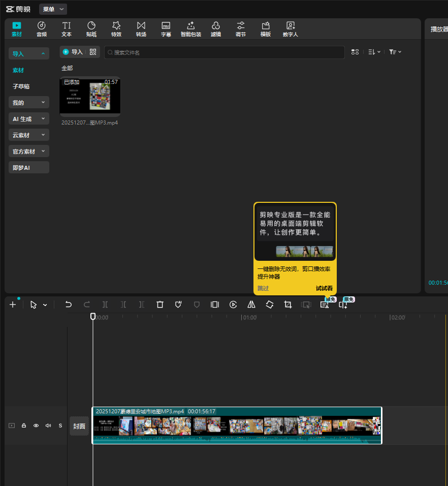
Task: Click the QR code import icon
Action: 93,52
